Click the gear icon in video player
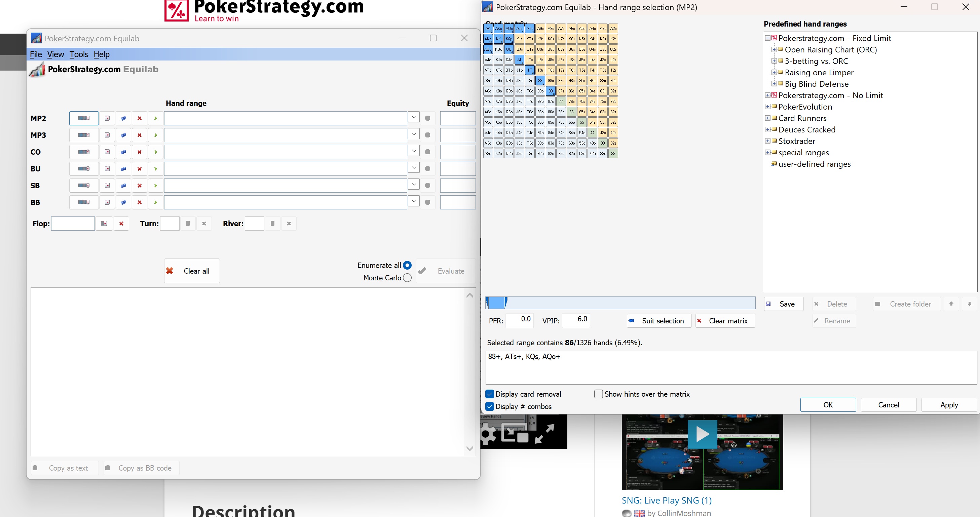Image resolution: width=980 pixels, height=517 pixels. (x=488, y=434)
